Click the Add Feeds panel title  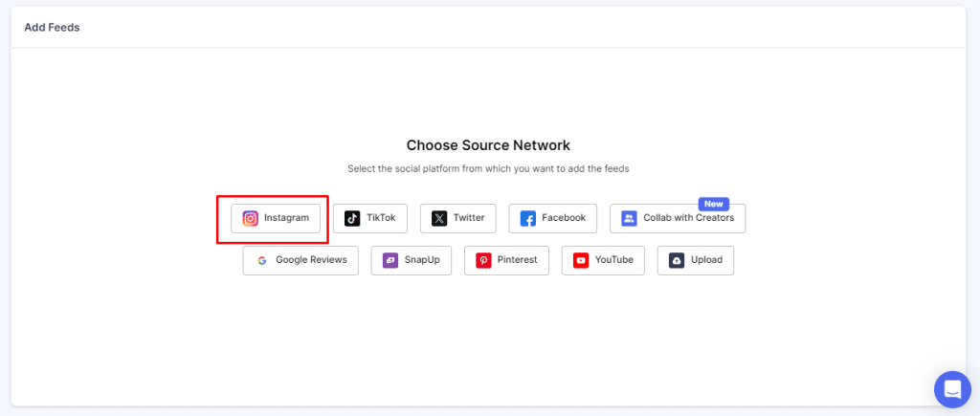(x=52, y=28)
